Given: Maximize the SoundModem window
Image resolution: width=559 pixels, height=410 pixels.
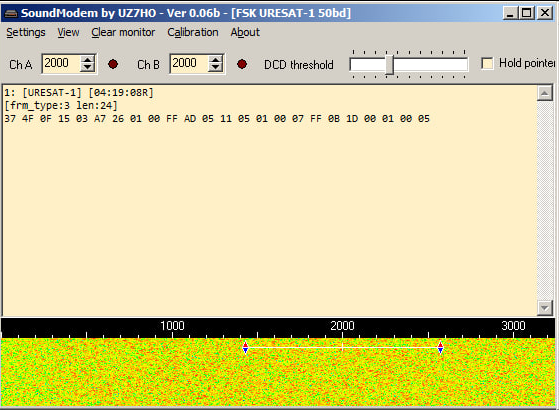Looking at the screenshot, I should coord(527,13).
